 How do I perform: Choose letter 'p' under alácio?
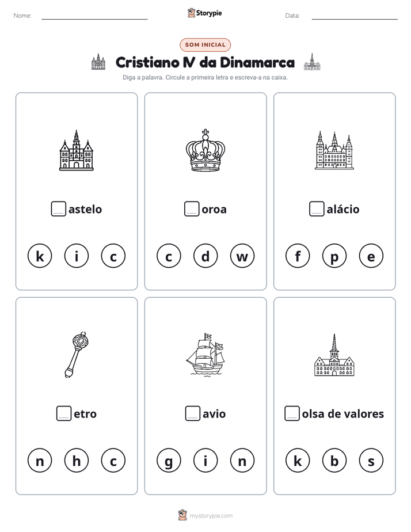coord(334,256)
